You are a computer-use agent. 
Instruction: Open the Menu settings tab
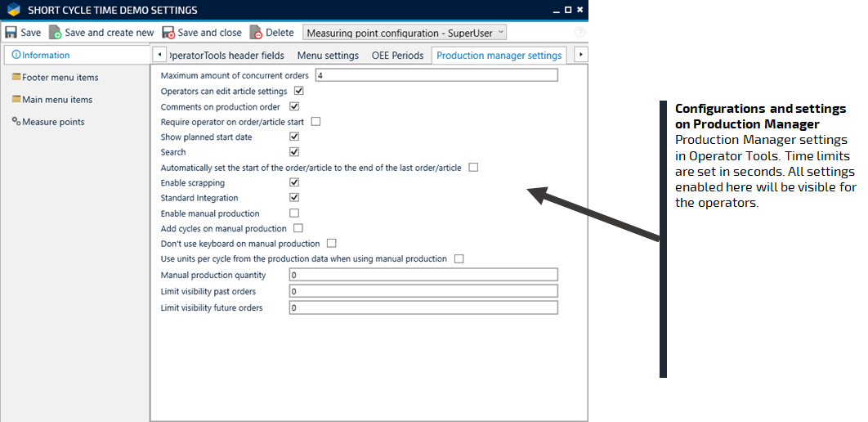coord(328,56)
